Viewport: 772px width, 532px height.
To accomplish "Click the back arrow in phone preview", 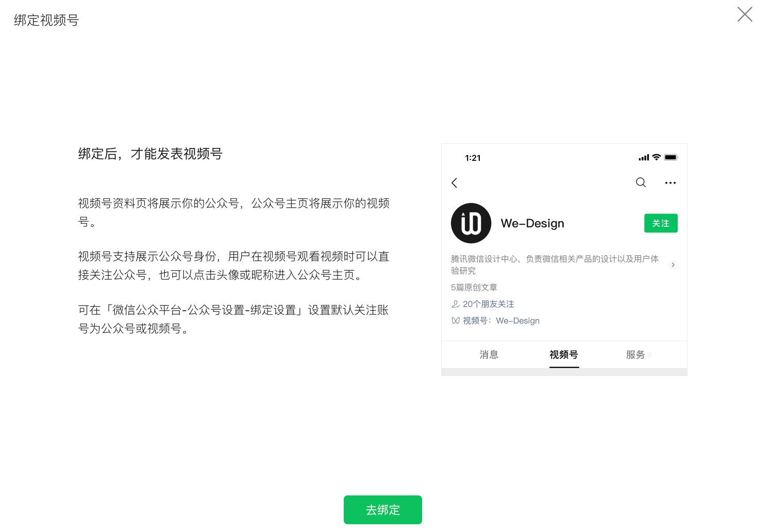I will tap(455, 182).
